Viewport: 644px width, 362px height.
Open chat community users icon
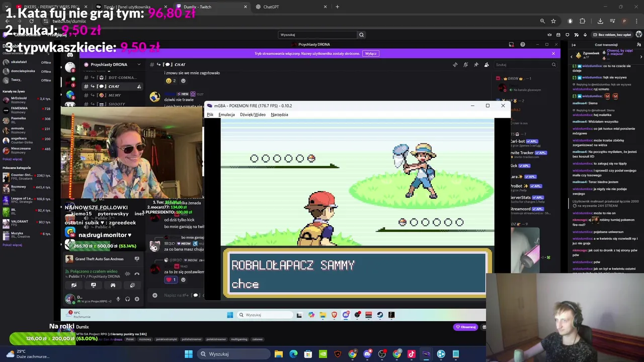pos(639,45)
